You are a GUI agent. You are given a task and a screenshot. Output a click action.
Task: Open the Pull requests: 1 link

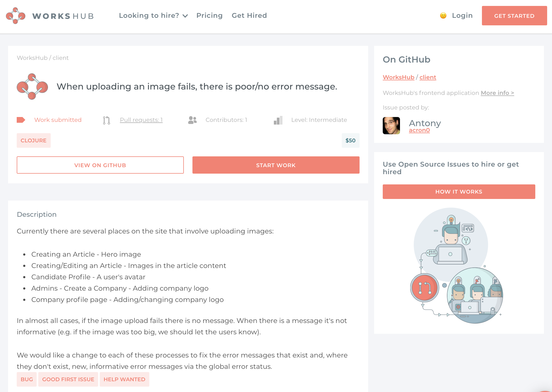pyautogui.click(x=141, y=120)
